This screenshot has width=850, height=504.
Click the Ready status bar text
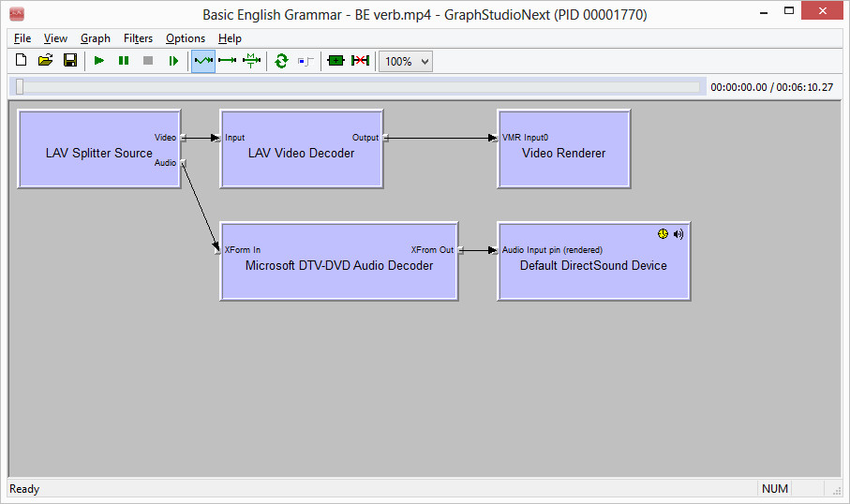24,489
